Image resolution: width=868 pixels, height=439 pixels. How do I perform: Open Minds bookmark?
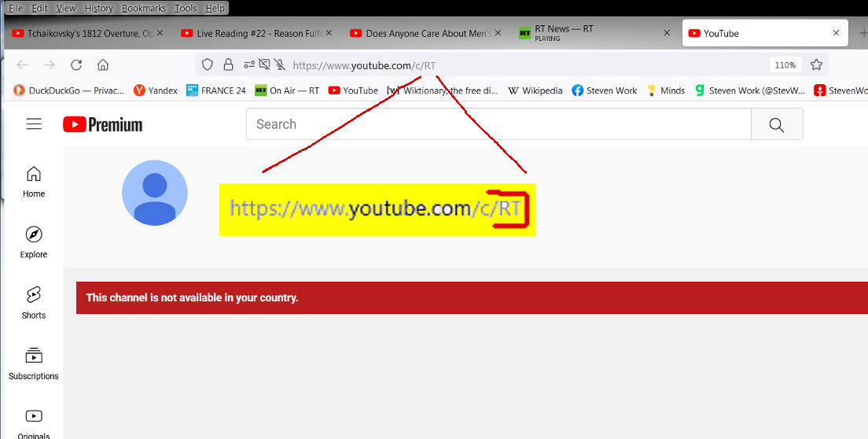(666, 90)
